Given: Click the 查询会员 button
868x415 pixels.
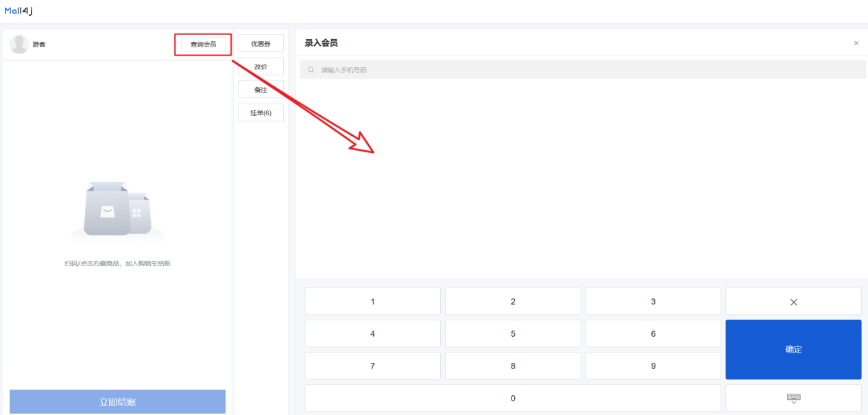Looking at the screenshot, I should click(203, 44).
